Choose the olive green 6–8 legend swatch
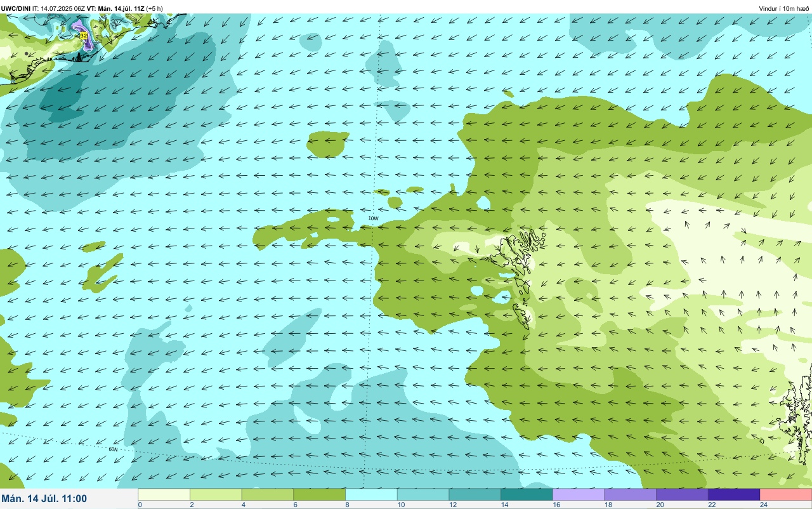 click(x=320, y=494)
